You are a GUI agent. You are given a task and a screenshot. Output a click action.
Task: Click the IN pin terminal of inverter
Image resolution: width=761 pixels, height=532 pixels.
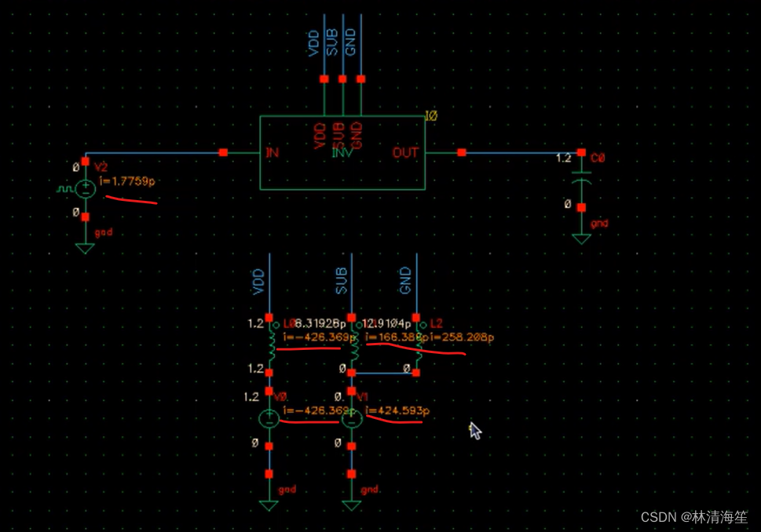click(223, 153)
